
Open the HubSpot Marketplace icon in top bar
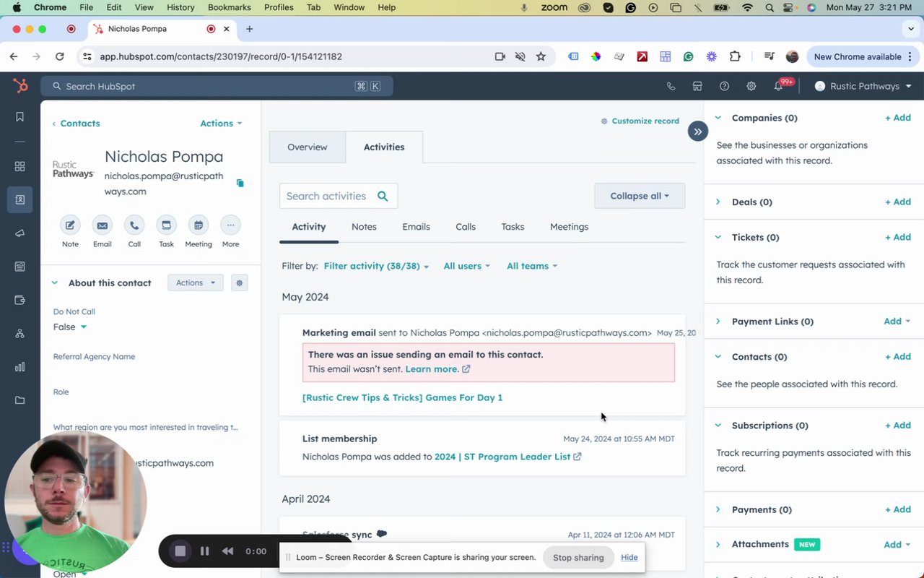point(697,86)
